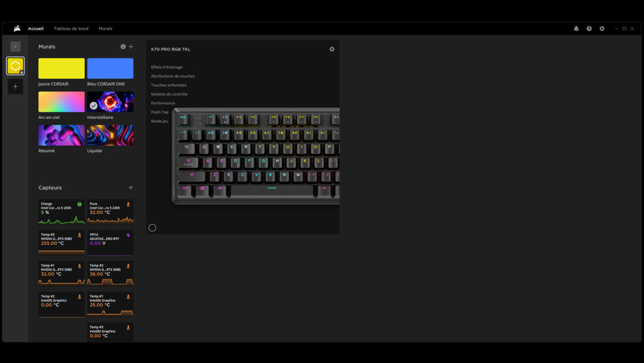The height and width of the screenshot is (363, 644).
Task: Select the Arc-en-ciel mural
Action: coord(62,102)
